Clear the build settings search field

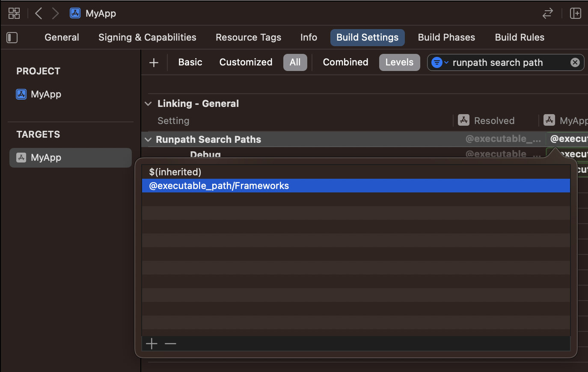point(575,62)
